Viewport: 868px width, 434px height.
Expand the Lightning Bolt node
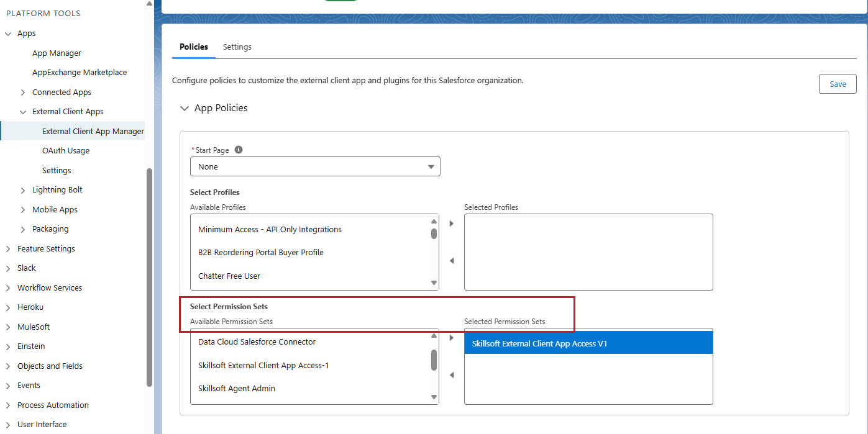23,190
